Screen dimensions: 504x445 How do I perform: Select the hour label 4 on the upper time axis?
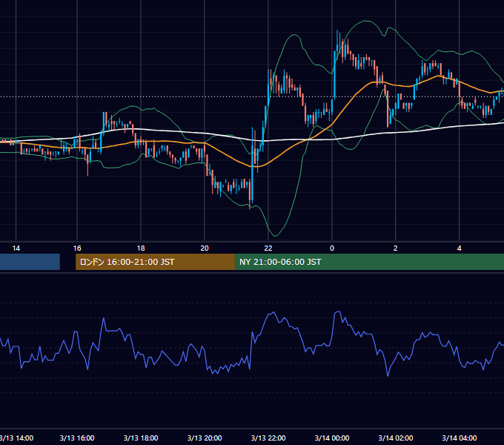tap(459, 248)
